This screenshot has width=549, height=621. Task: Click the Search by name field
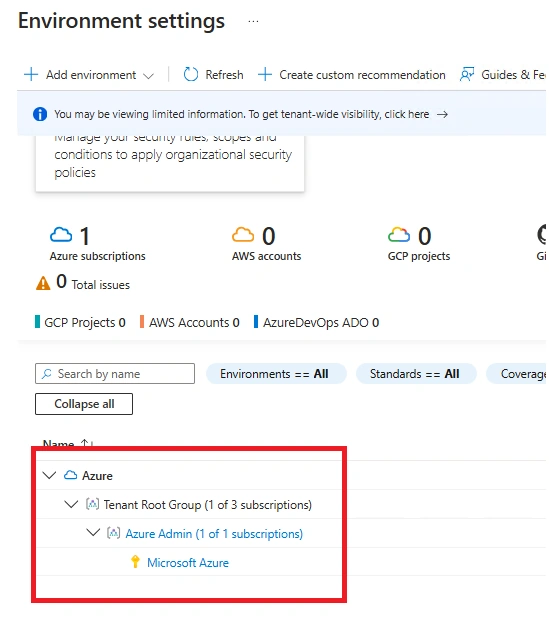(115, 373)
